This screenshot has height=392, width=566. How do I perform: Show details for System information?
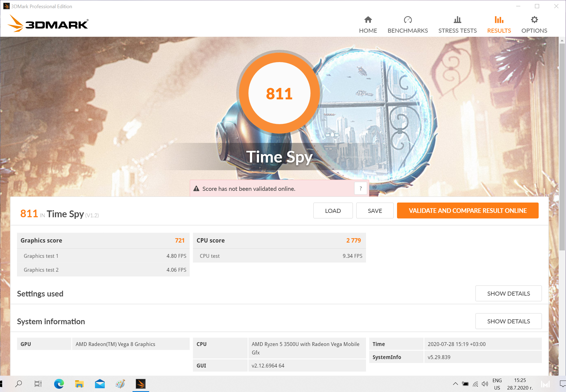508,321
